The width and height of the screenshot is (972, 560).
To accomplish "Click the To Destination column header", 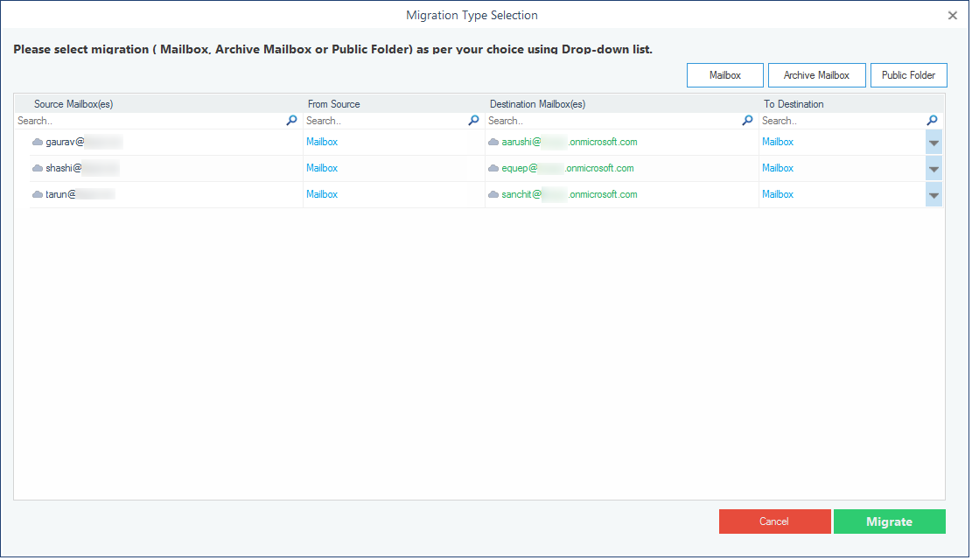I will tap(794, 104).
